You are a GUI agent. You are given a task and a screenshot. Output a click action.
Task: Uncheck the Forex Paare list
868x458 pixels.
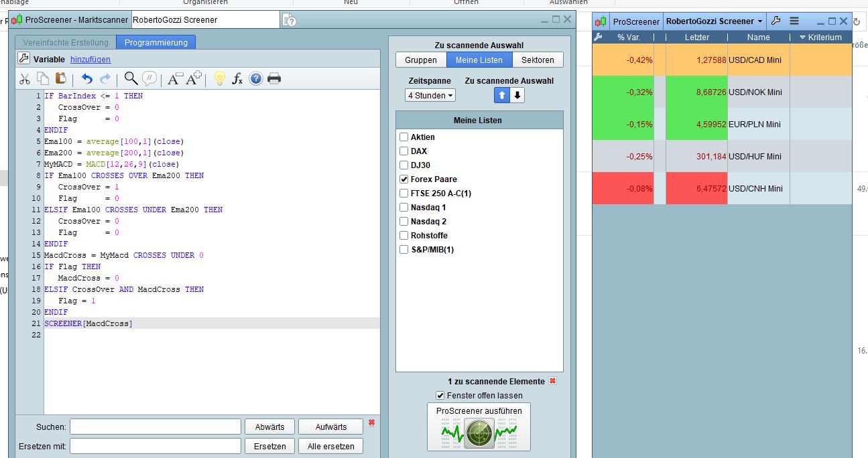pos(404,179)
